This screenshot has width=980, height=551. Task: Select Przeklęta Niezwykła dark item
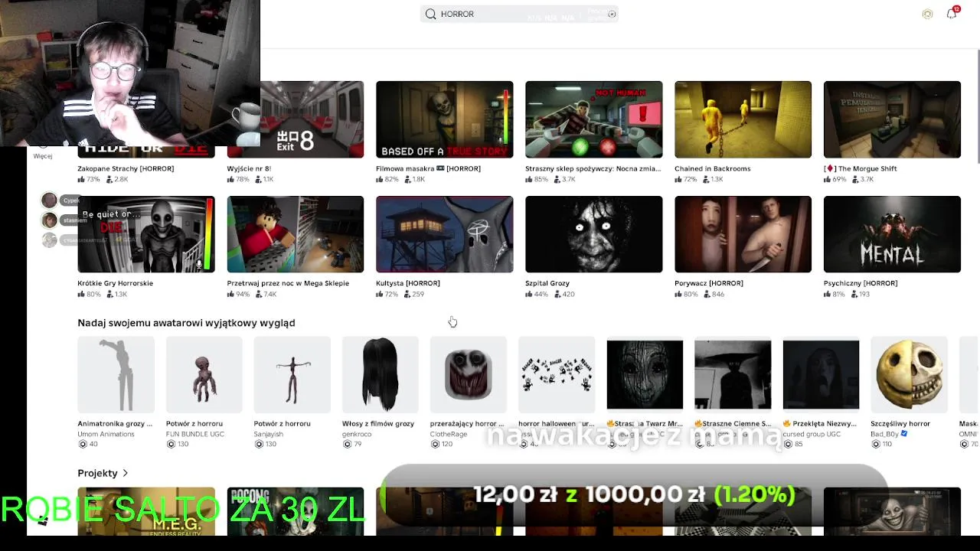(821, 375)
